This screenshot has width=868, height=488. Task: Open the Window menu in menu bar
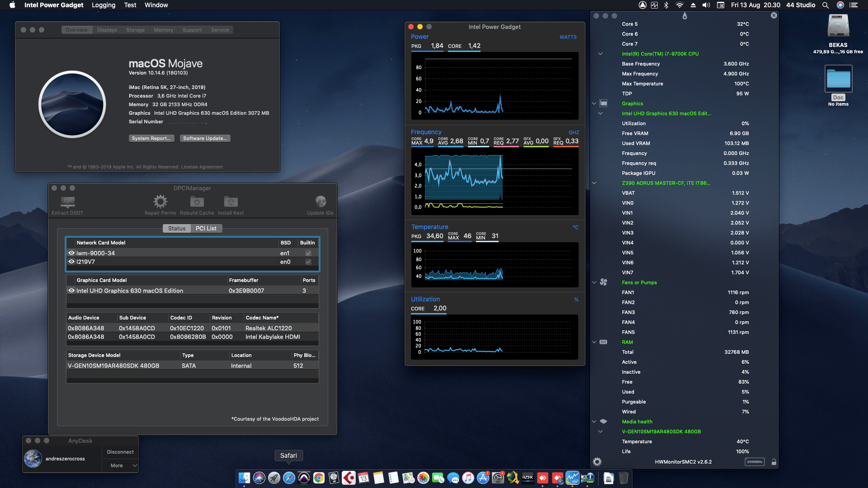156,5
